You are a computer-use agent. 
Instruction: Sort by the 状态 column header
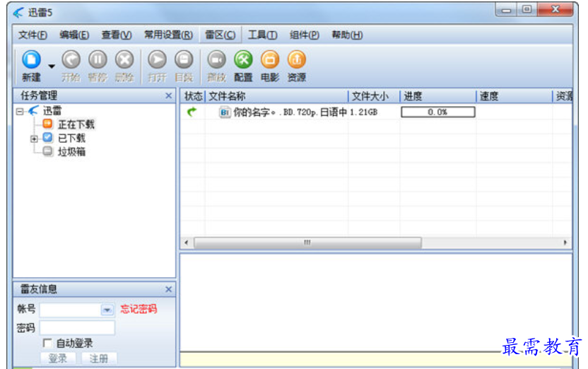[x=193, y=96]
